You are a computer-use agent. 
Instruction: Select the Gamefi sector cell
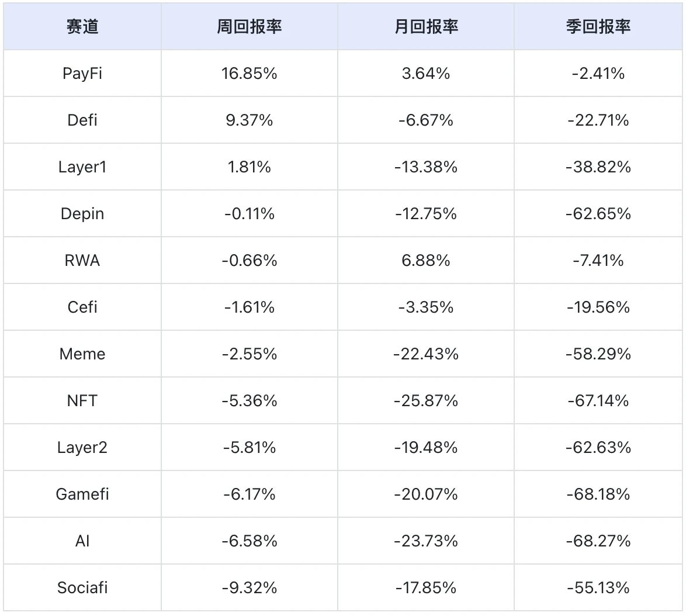click(x=82, y=494)
